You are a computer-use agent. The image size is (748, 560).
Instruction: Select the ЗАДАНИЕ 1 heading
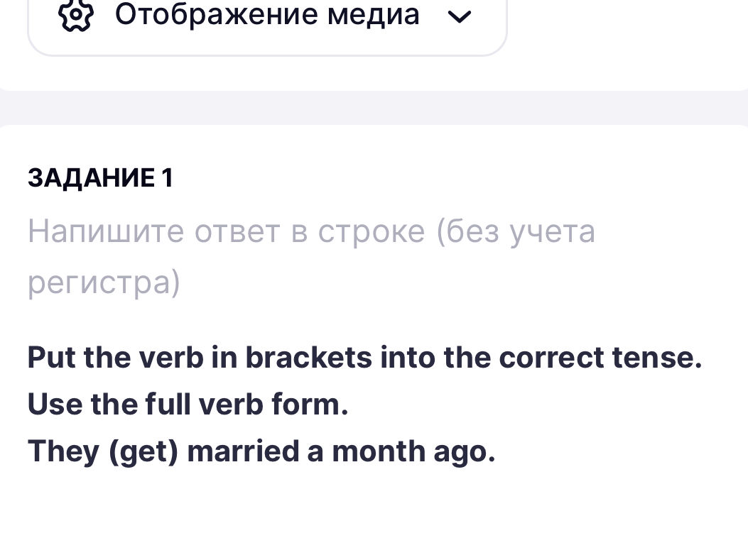(100, 178)
